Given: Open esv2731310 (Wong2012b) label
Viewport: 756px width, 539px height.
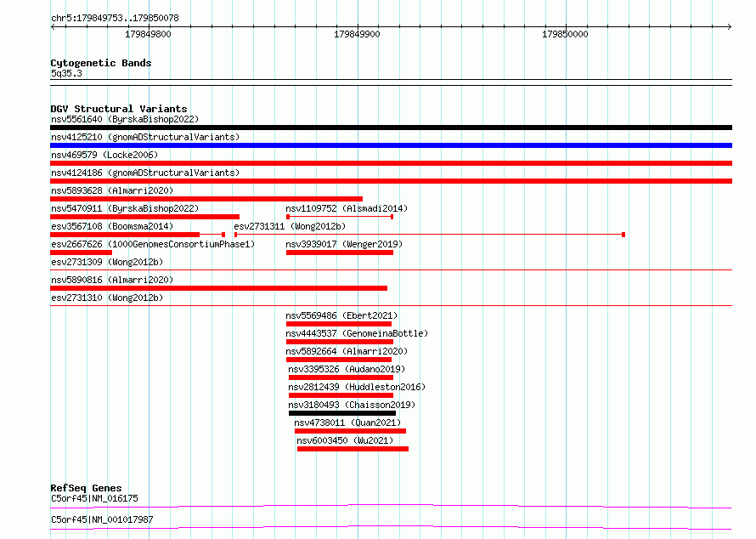Looking at the screenshot, I should (x=107, y=298).
